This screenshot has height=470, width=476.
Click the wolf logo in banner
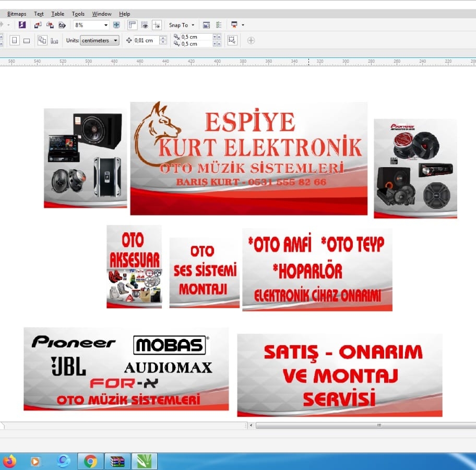tap(157, 134)
